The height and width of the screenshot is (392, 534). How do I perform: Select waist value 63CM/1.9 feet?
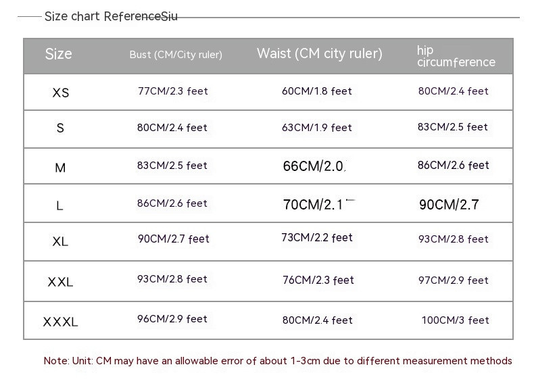317,128
